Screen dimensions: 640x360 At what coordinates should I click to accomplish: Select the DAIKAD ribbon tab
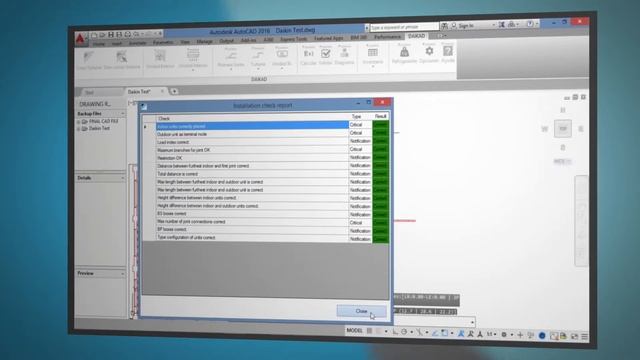tap(416, 36)
